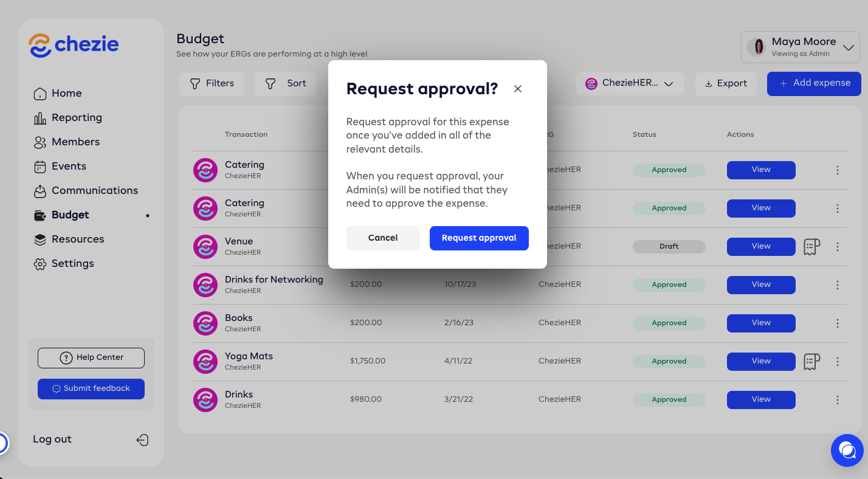Click the log out arrow icon
This screenshot has height=479, width=868.
tap(142, 440)
